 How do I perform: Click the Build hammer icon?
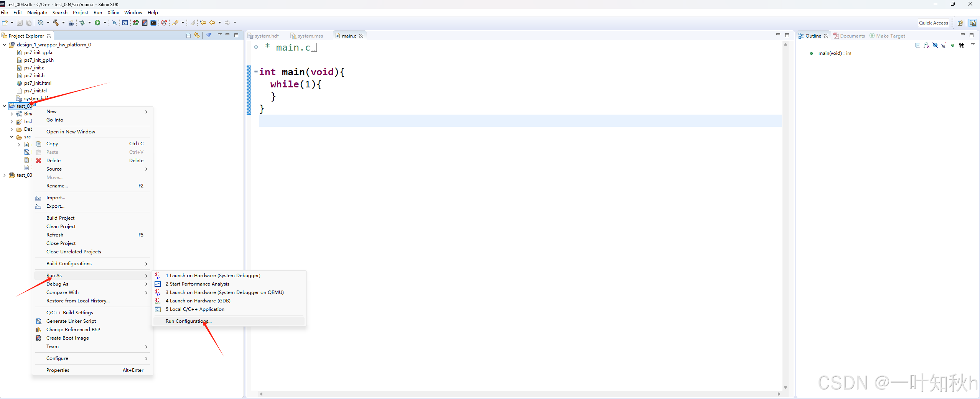click(x=56, y=23)
